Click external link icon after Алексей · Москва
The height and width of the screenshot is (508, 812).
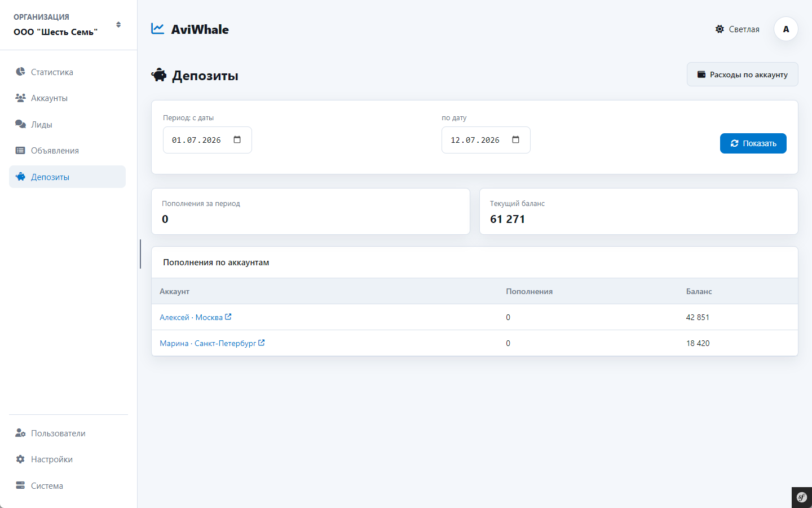tap(228, 317)
